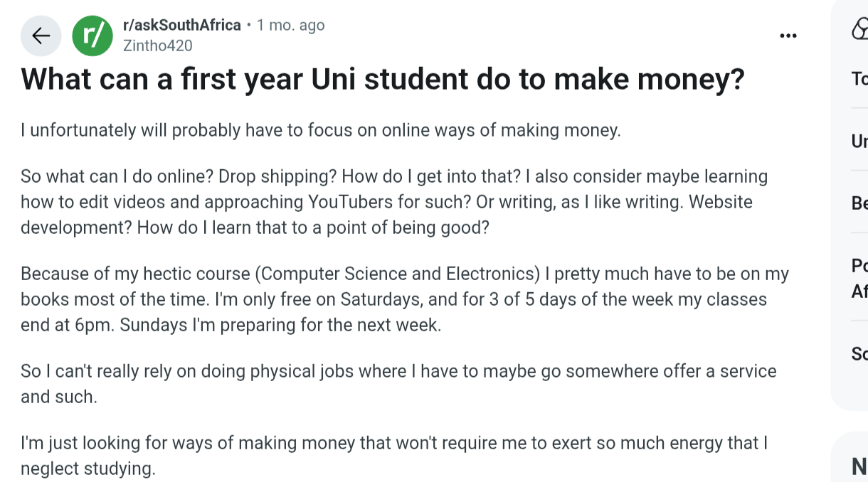Viewport: 868px width, 482px height.
Task: Visit the r/askSouthAfrica community link
Action: (182, 25)
